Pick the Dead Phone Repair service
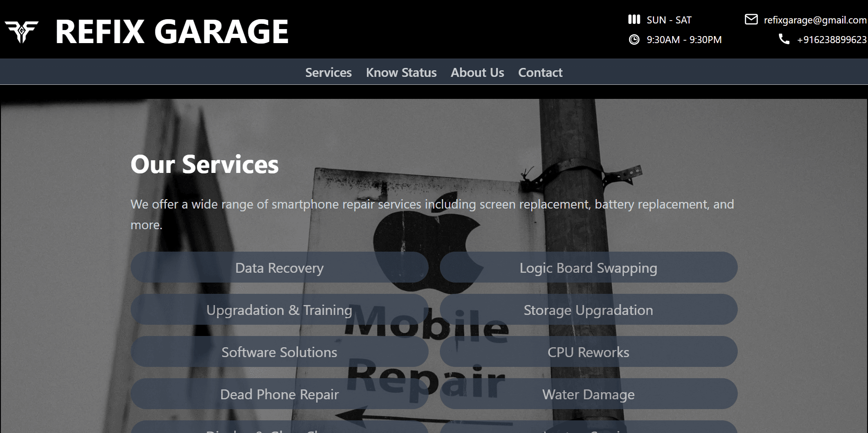The height and width of the screenshot is (433, 868). (279, 394)
